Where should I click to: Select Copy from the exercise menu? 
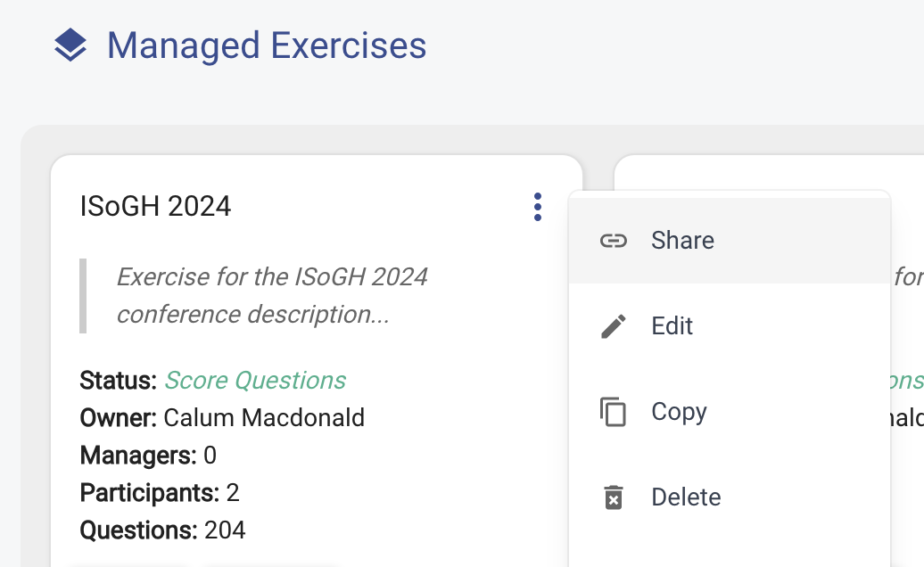click(x=730, y=412)
